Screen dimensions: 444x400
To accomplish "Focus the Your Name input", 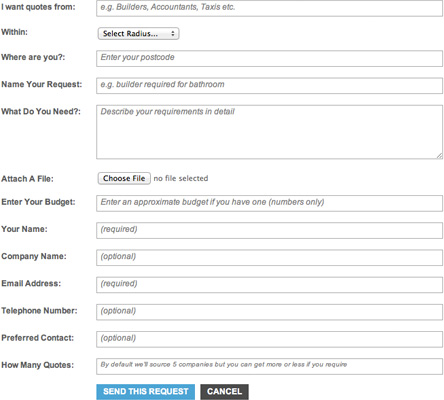I will click(269, 230).
